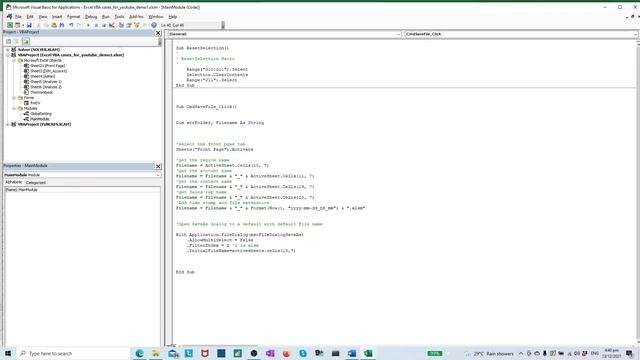Open File Explorer from the taskbar
The width and height of the screenshot is (640, 360).
[x=156, y=353]
